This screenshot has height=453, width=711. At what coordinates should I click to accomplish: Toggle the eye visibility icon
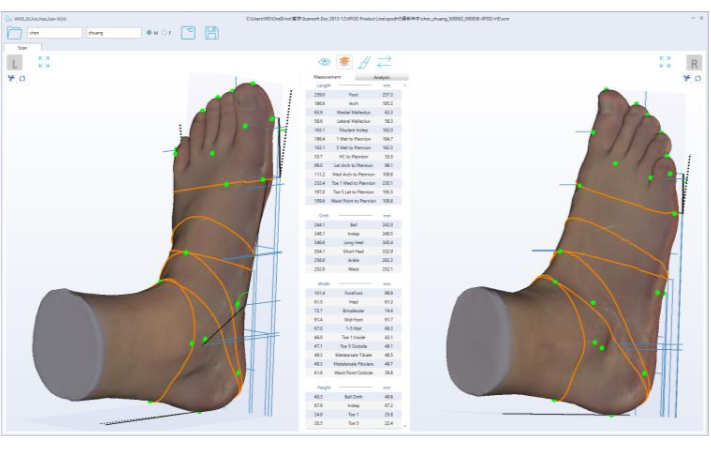(x=325, y=62)
